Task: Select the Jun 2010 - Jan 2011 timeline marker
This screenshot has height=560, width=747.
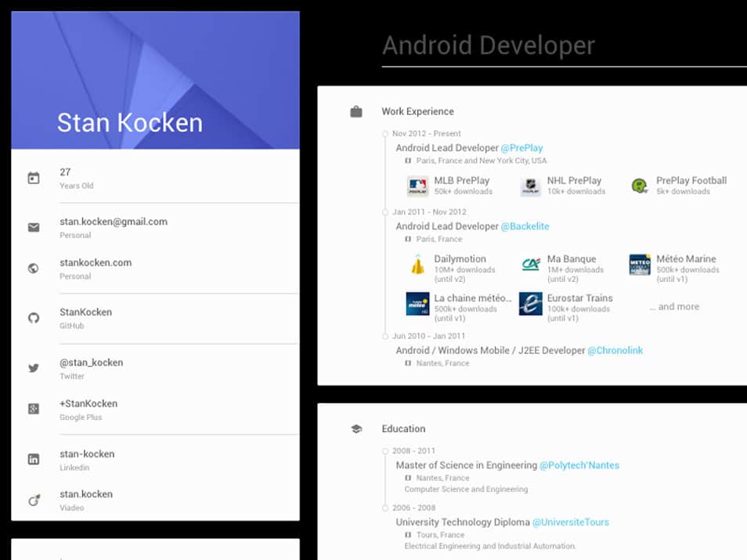Action: (x=385, y=337)
